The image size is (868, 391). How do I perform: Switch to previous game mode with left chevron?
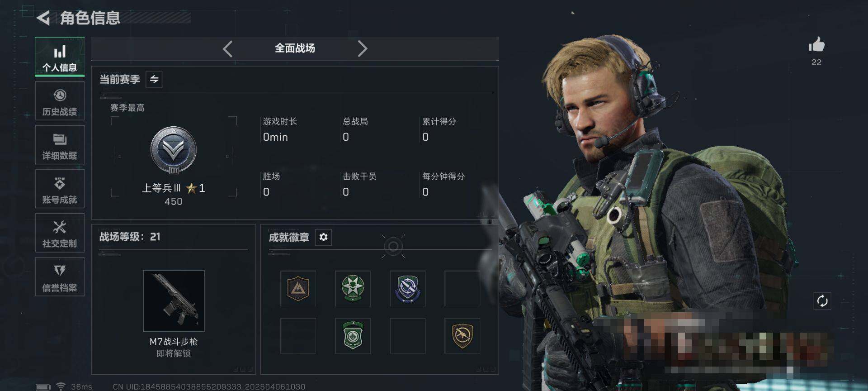(x=227, y=48)
